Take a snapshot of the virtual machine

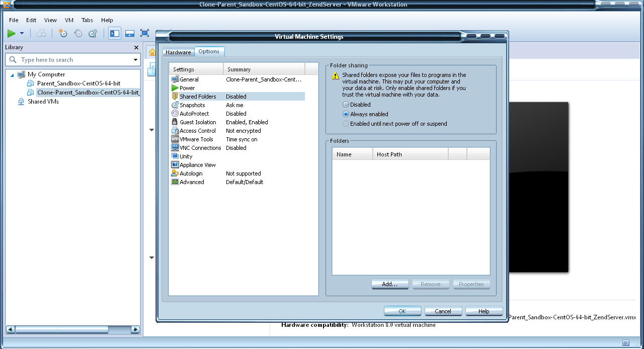pyautogui.click(x=63, y=34)
